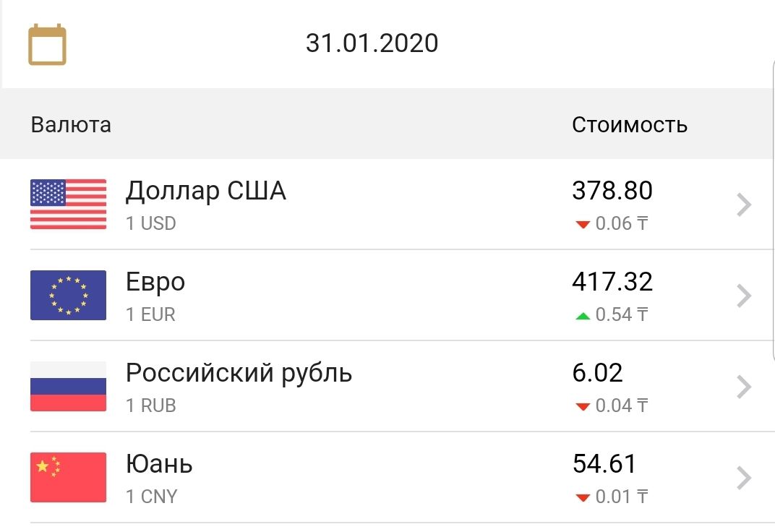Expand the Российский рубль row chevron

coord(744,387)
